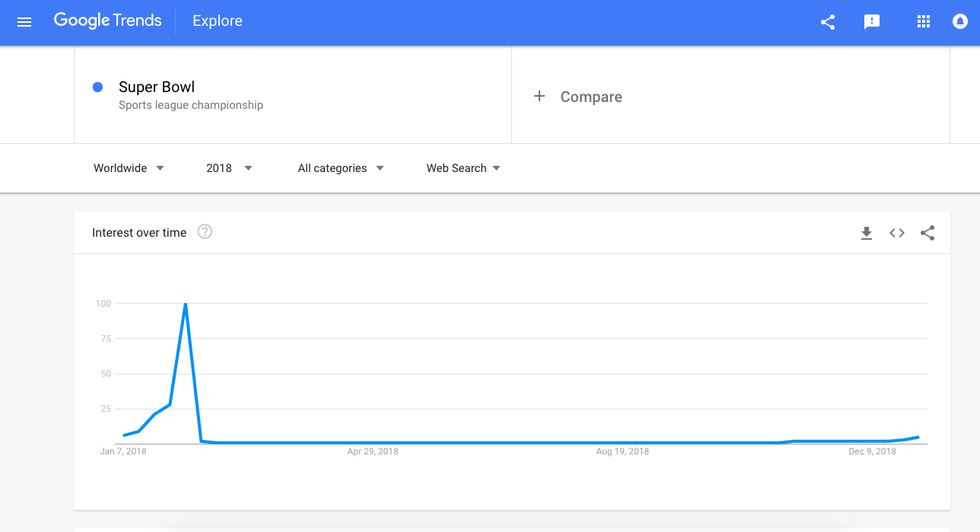Screen dimensions: 980x532
Task: Download the Interest over time data as CSV
Action: (x=867, y=233)
